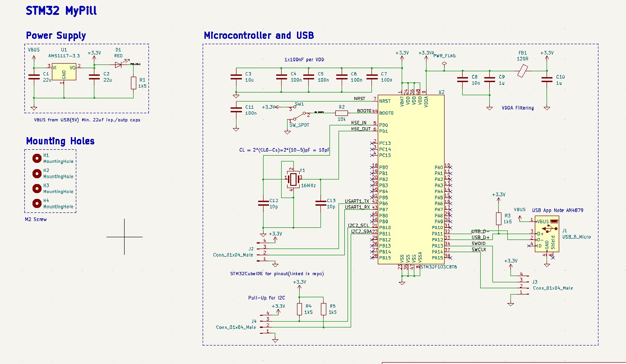Click the 'Mounting Holes' section heading
This screenshot has height=364, width=626.
(x=60, y=141)
